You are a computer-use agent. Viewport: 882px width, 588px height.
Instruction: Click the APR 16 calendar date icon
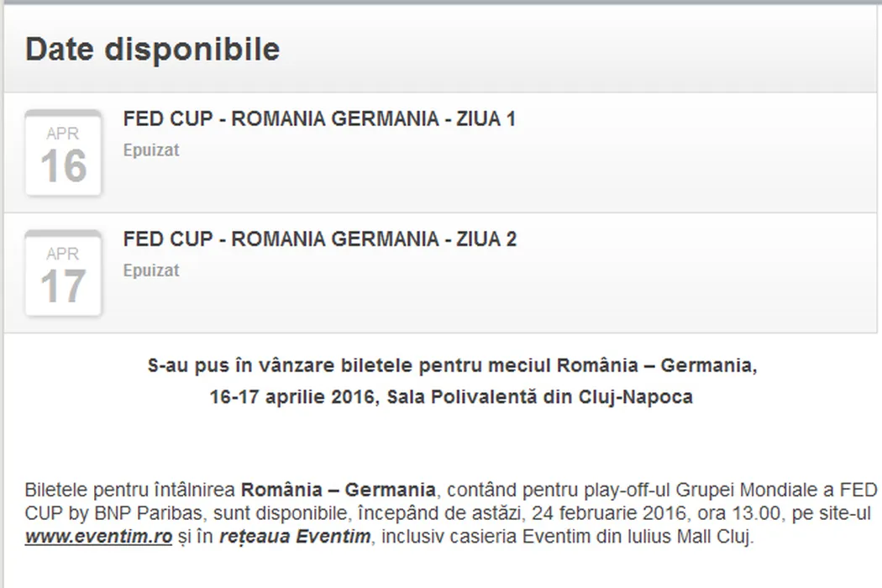point(64,153)
